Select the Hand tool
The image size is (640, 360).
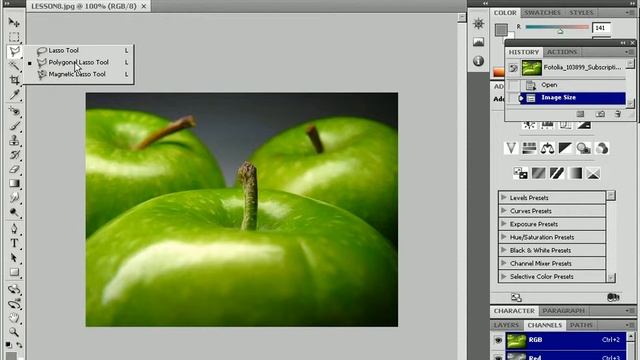[14, 318]
